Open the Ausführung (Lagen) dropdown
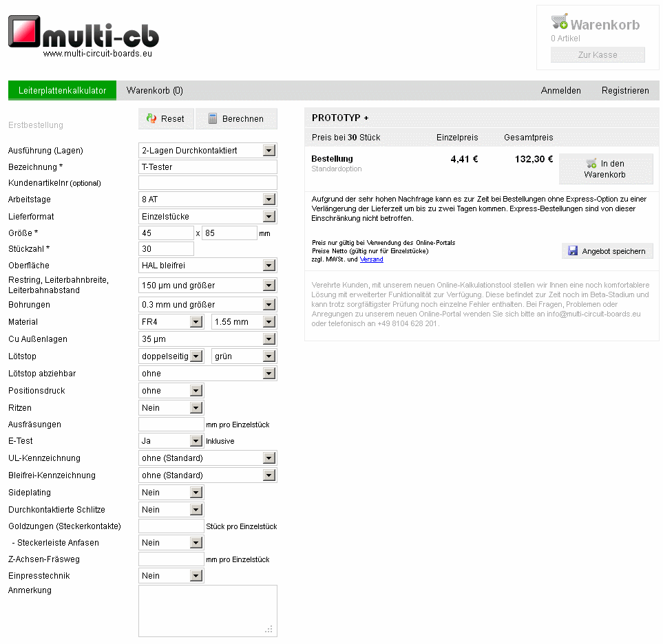The height and width of the screenshot is (644, 663). (208, 151)
